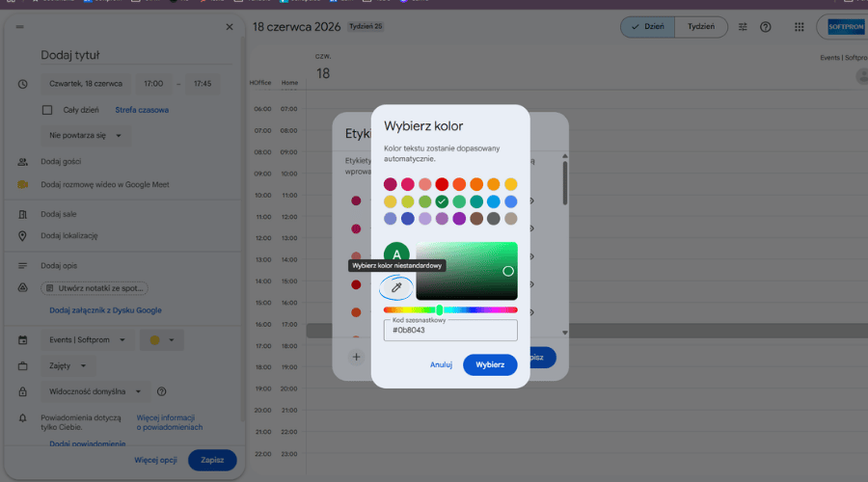Open the event color dropdown

162,339
